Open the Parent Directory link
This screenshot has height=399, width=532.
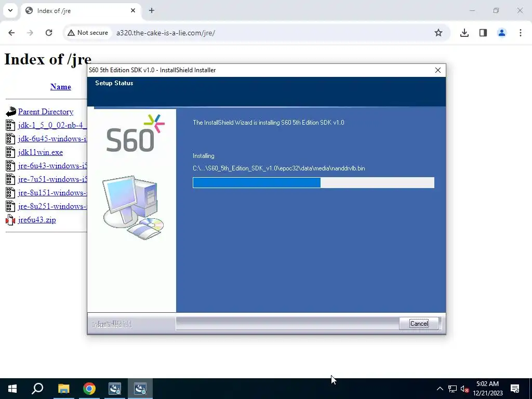pyautogui.click(x=46, y=112)
